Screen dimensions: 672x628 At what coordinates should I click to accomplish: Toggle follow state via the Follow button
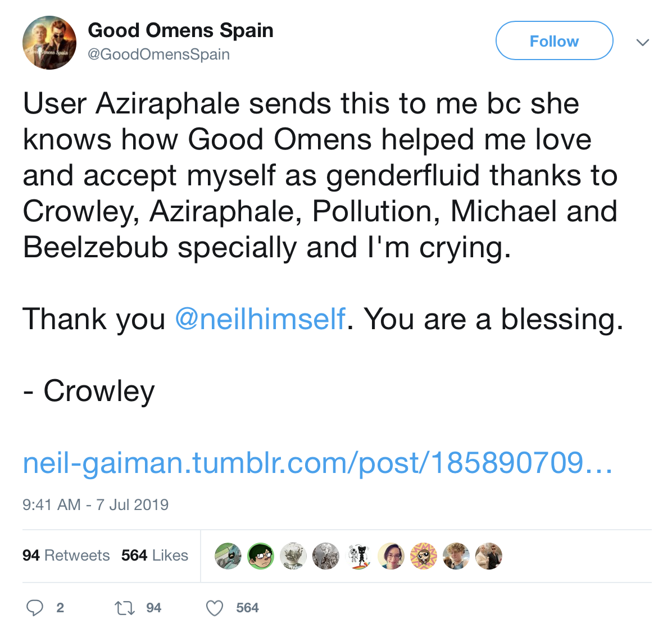tap(554, 40)
